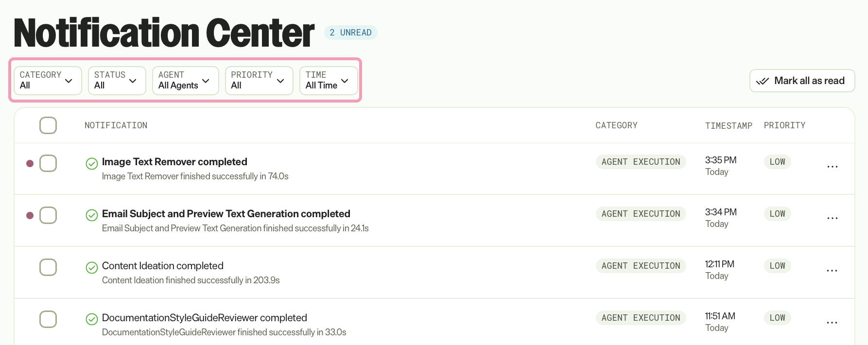Click the Mark all as read button

pyautogui.click(x=802, y=81)
